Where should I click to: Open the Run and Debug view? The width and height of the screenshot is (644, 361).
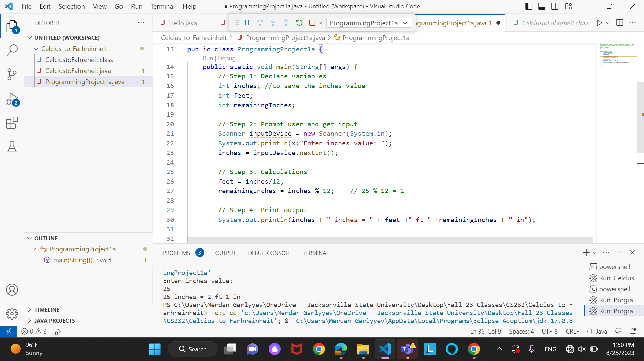click(12, 99)
